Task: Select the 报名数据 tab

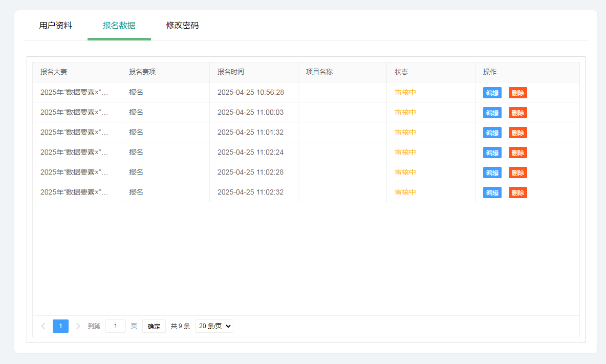Action: pyautogui.click(x=119, y=26)
